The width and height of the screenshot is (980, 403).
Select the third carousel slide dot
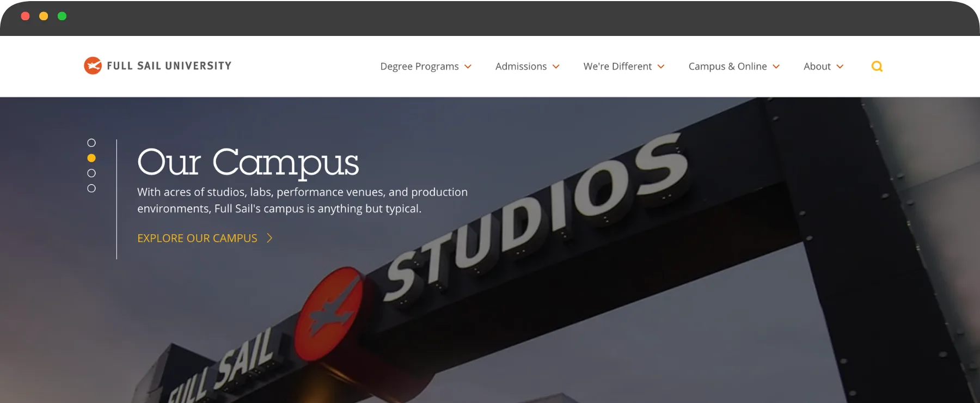(x=91, y=173)
